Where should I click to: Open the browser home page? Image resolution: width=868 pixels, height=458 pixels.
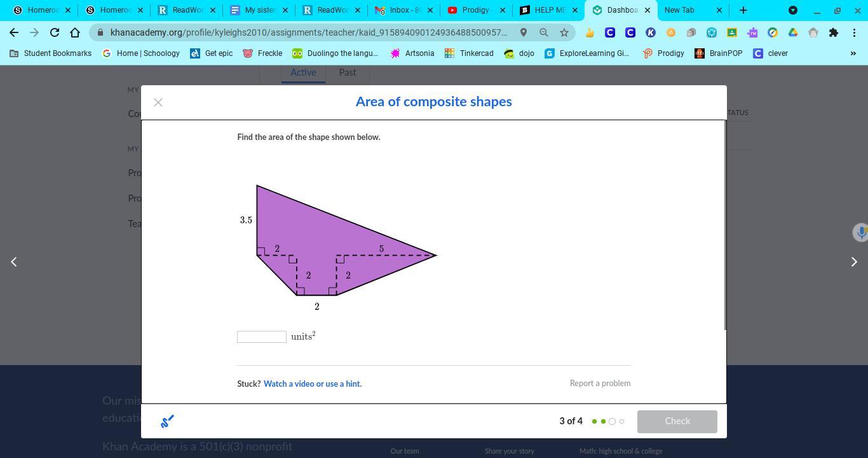[x=75, y=32]
